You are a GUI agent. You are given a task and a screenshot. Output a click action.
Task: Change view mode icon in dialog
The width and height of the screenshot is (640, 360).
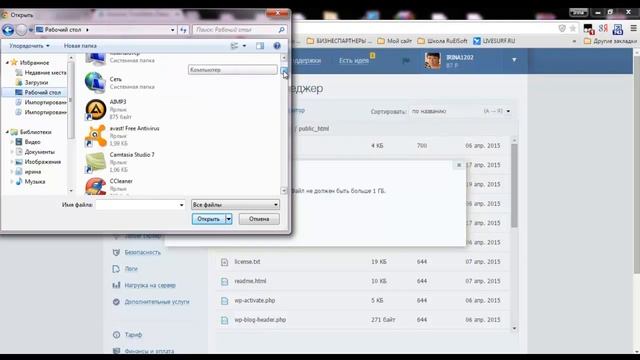point(234,46)
